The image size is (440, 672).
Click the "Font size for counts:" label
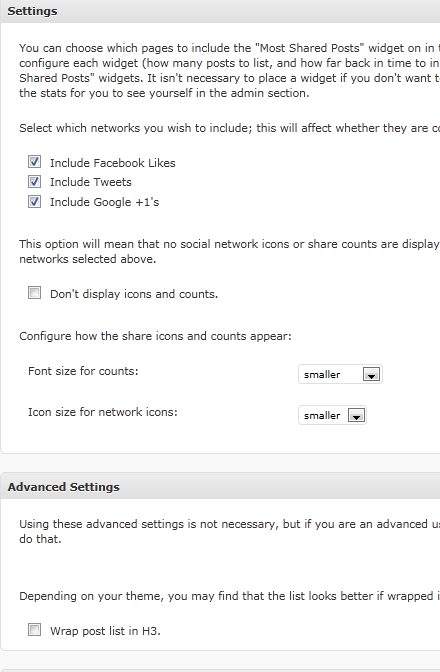[83, 371]
